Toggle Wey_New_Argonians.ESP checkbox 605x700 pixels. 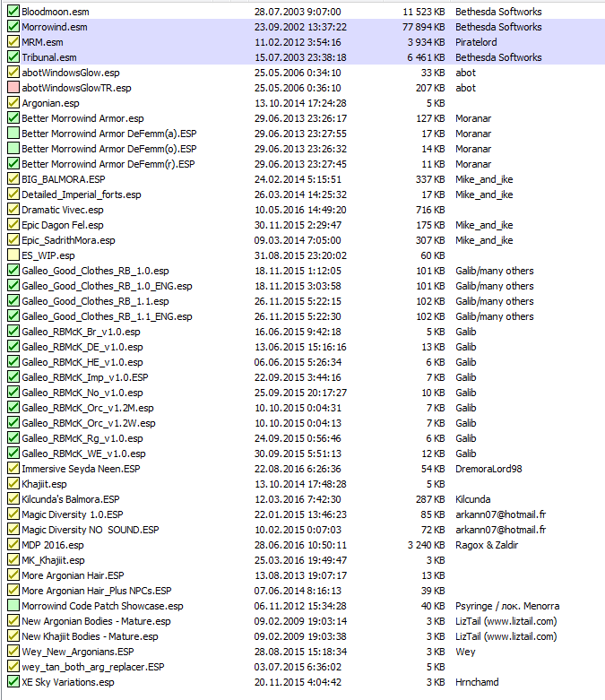13,652
